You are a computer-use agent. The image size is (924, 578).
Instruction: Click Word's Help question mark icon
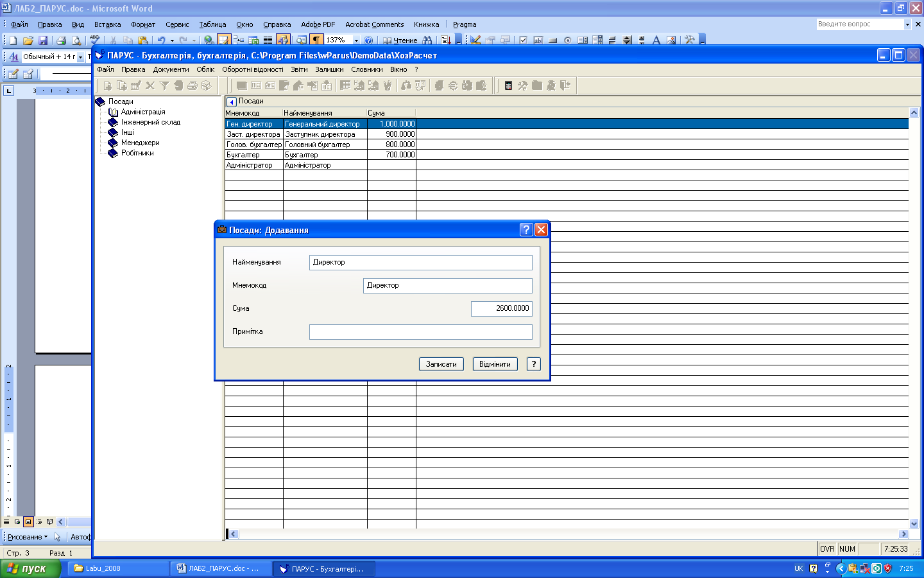(368, 40)
